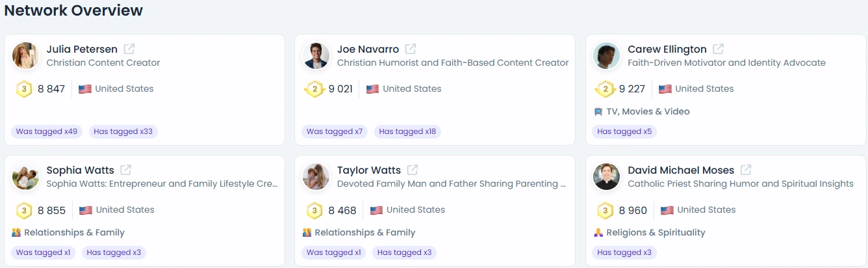The height and width of the screenshot is (268, 868).
Task: Click Julia Petersen's 'Has tagged x33' pill
Action: pyautogui.click(x=123, y=131)
